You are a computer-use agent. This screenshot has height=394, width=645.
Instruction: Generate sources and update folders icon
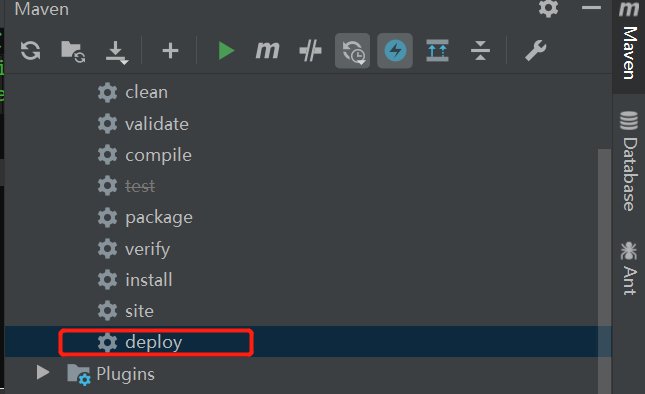73,51
